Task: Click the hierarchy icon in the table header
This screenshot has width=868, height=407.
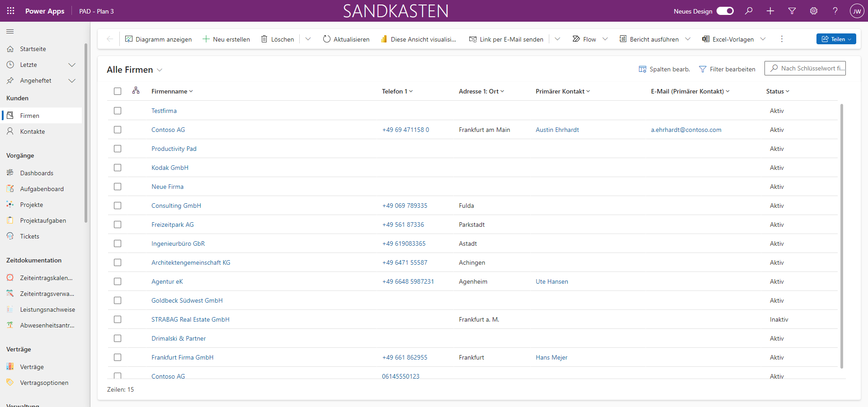Action: point(136,90)
